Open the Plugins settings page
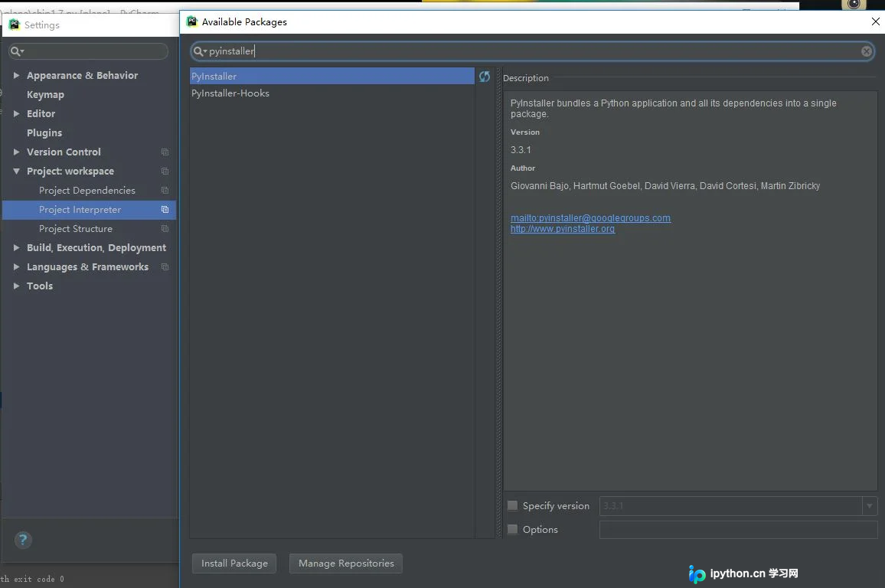The image size is (885, 588). pyautogui.click(x=44, y=133)
